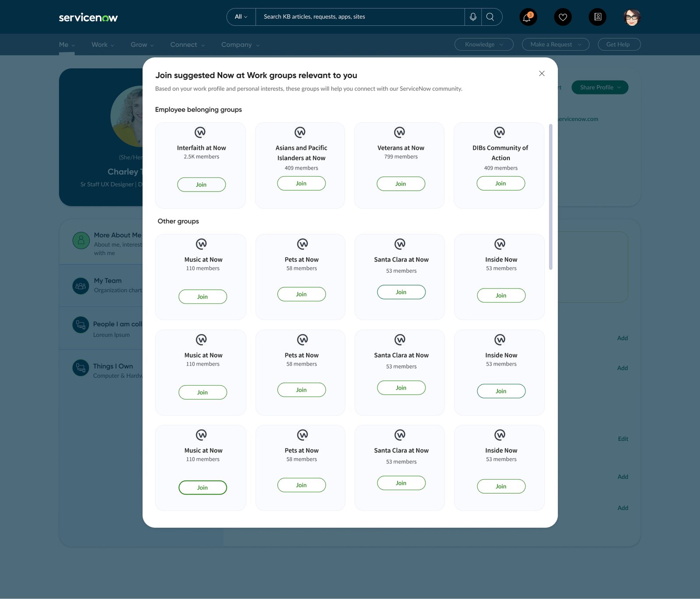Click Asians and Pacific Islanders group icon
The height and width of the screenshot is (599, 700).
[300, 132]
